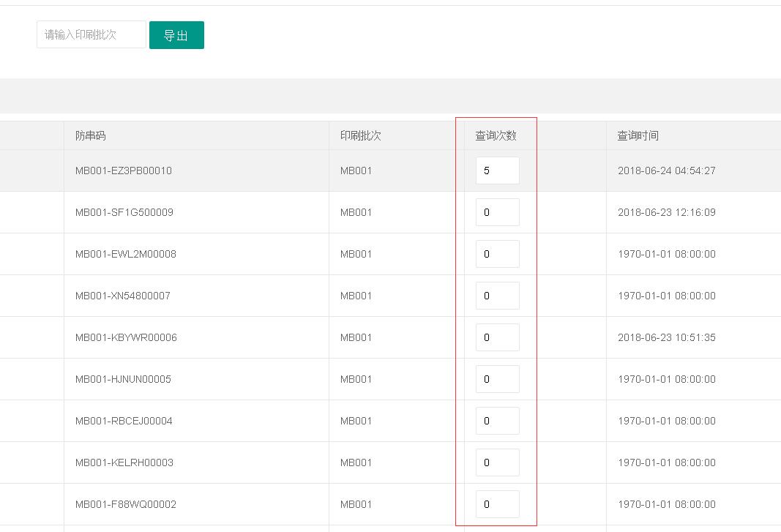Click code MB001-KBYWR00006

point(126,337)
